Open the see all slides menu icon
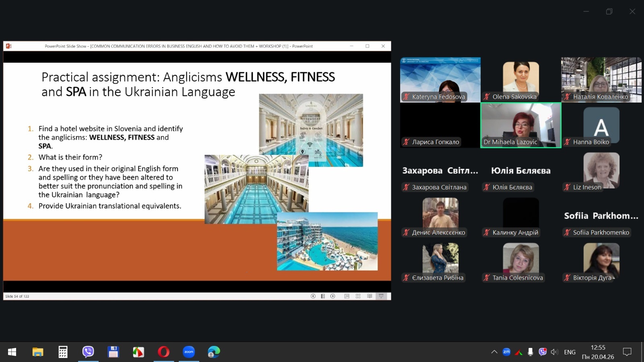644x362 pixels. [x=323, y=296]
